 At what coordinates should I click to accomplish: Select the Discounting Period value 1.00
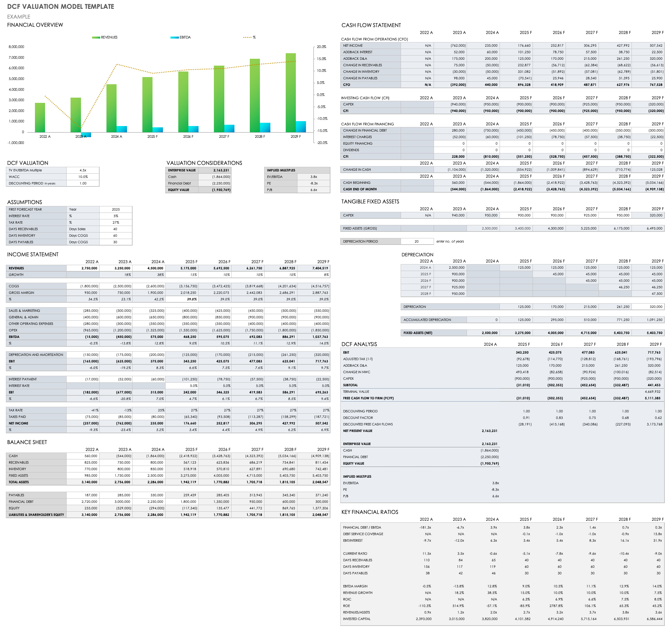pos(83,183)
